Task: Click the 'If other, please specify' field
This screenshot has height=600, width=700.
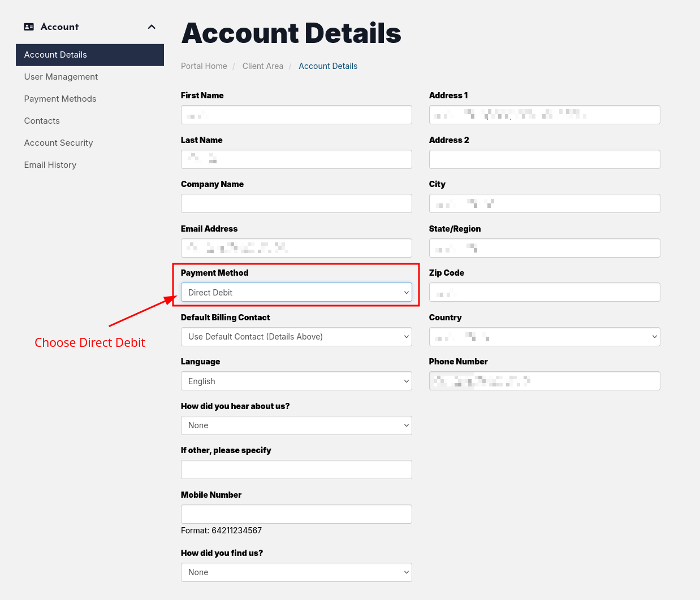Action: 296,469
